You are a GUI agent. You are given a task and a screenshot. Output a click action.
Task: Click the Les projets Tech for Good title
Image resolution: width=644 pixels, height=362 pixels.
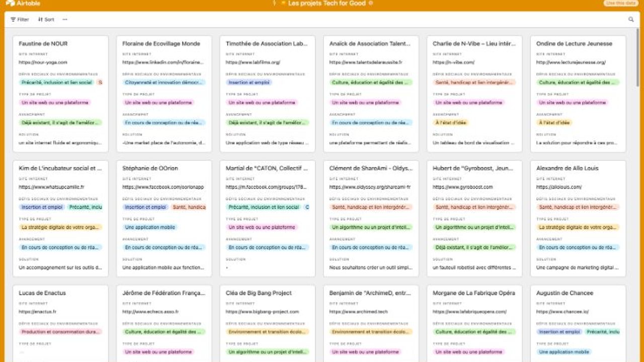[327, 3]
